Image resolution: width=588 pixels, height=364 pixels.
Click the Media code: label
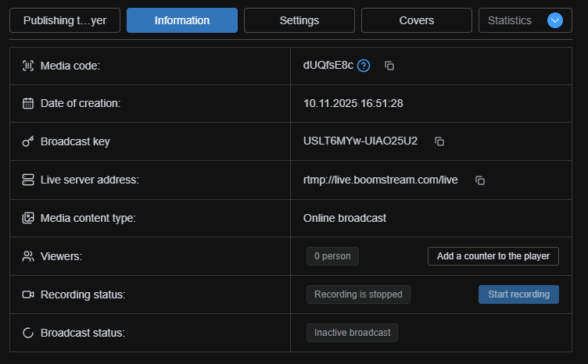[70, 66]
